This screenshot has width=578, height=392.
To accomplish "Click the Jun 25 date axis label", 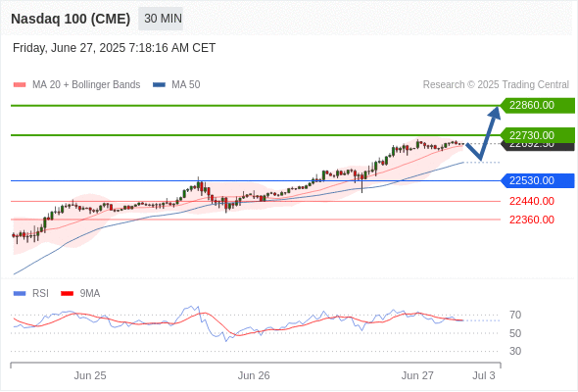I will coord(90,375).
